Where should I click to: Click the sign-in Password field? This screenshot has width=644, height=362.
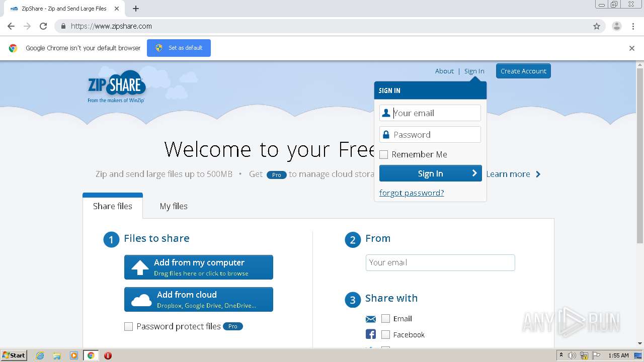[430, 135]
